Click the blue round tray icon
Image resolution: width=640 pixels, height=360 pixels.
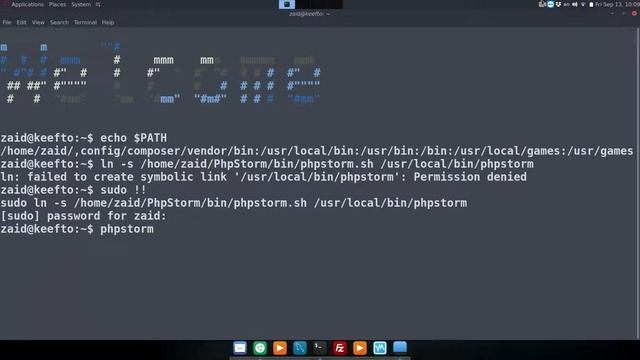(551, 4)
